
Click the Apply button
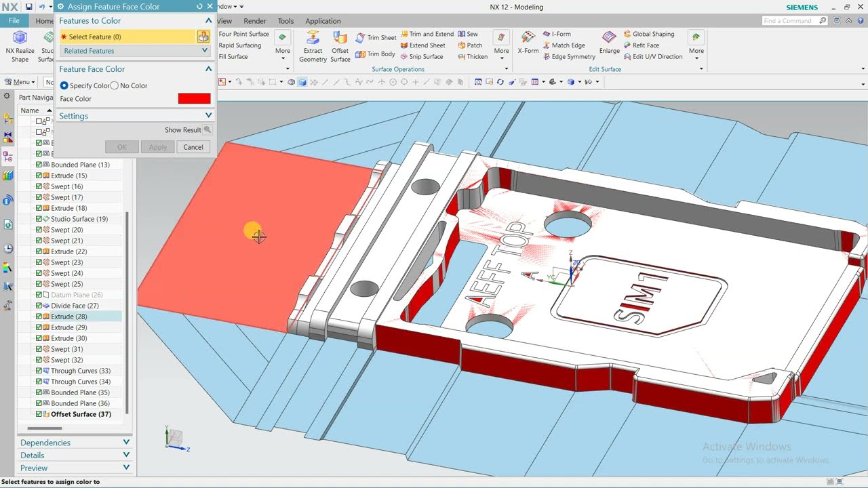click(x=157, y=147)
